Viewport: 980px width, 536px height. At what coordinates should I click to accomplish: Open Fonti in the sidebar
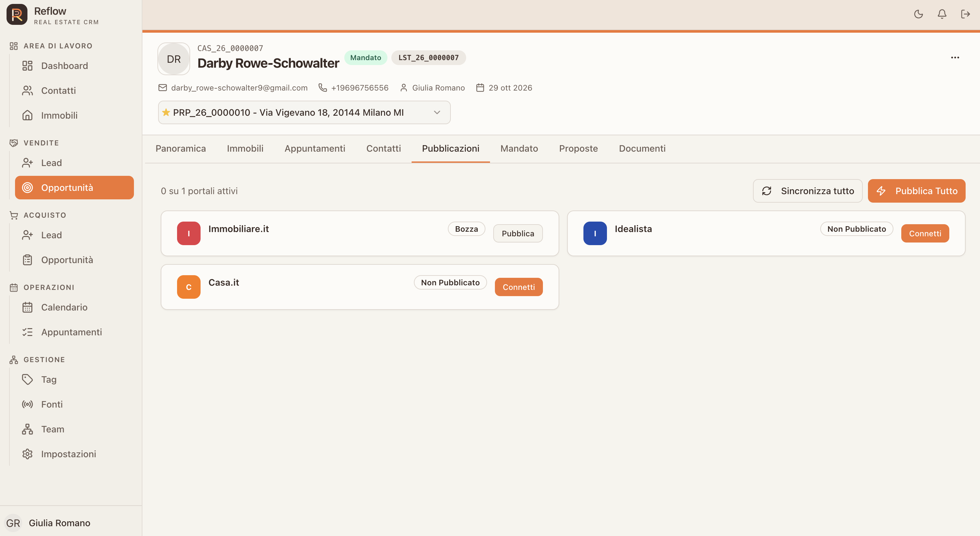point(74,404)
